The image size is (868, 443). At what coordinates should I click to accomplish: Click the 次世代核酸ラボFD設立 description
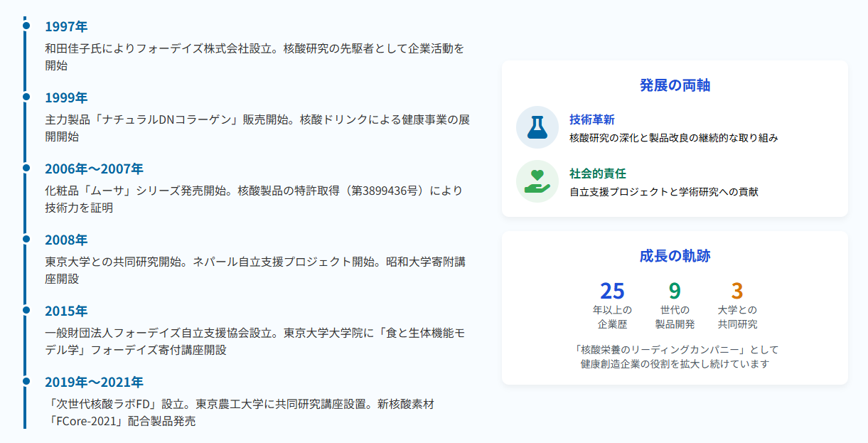(240, 412)
